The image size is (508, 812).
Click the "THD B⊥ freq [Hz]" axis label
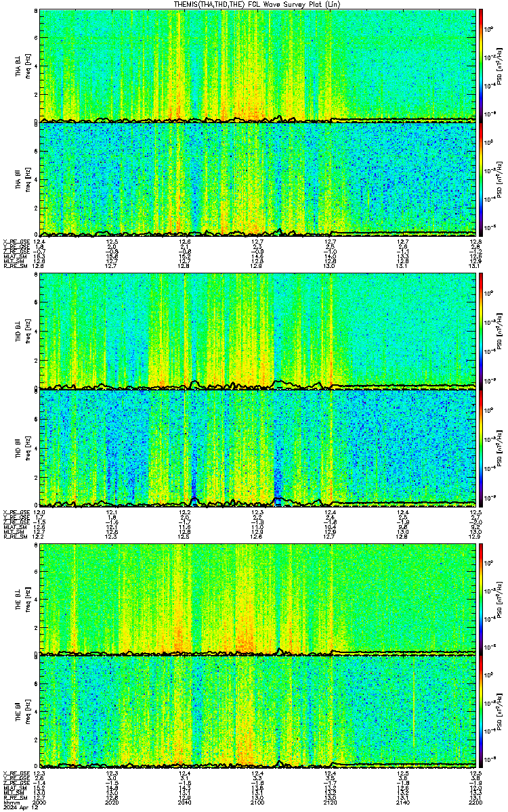22,332
